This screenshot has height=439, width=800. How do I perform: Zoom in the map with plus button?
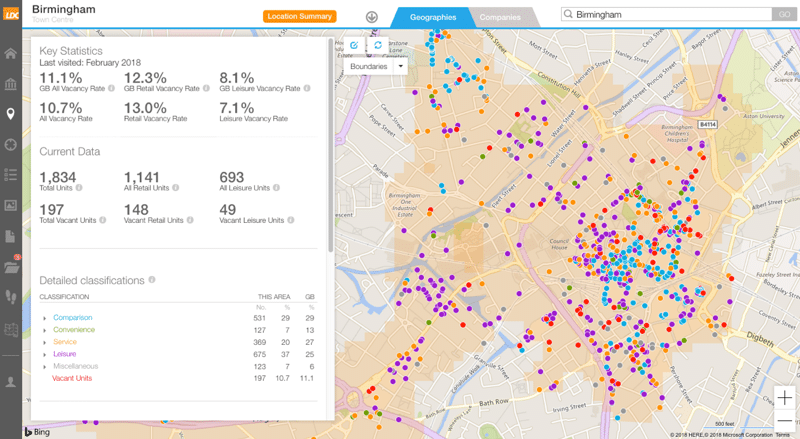tap(785, 397)
